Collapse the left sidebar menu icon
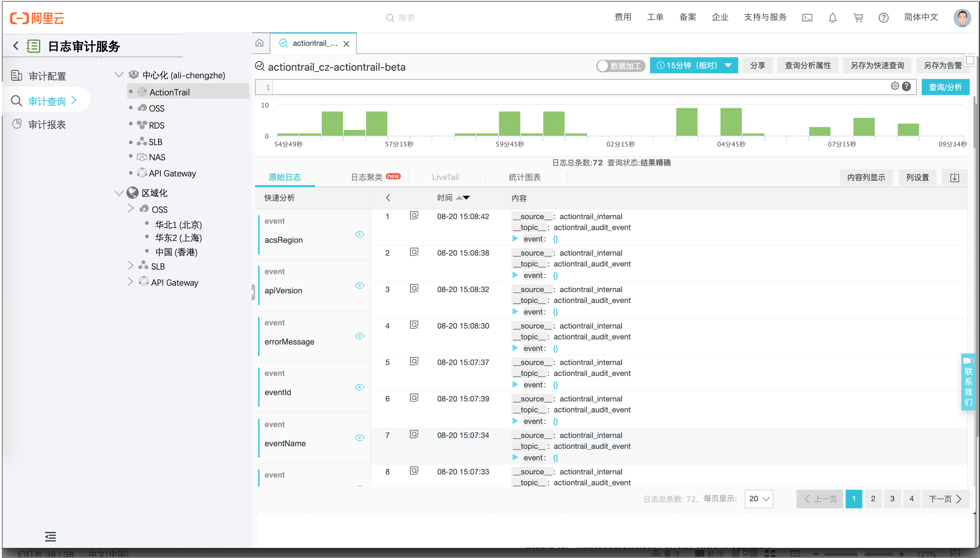The height and width of the screenshot is (558, 980). click(x=51, y=536)
